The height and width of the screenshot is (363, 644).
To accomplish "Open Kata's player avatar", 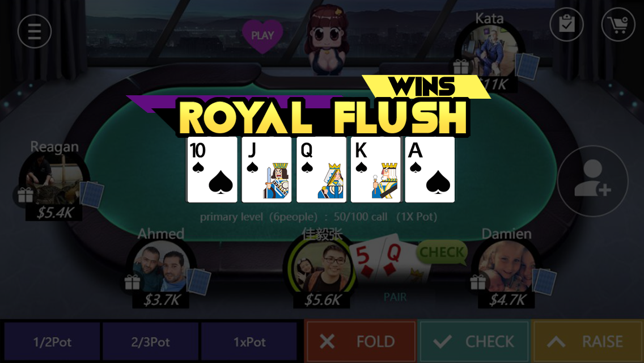I will coord(489,52).
